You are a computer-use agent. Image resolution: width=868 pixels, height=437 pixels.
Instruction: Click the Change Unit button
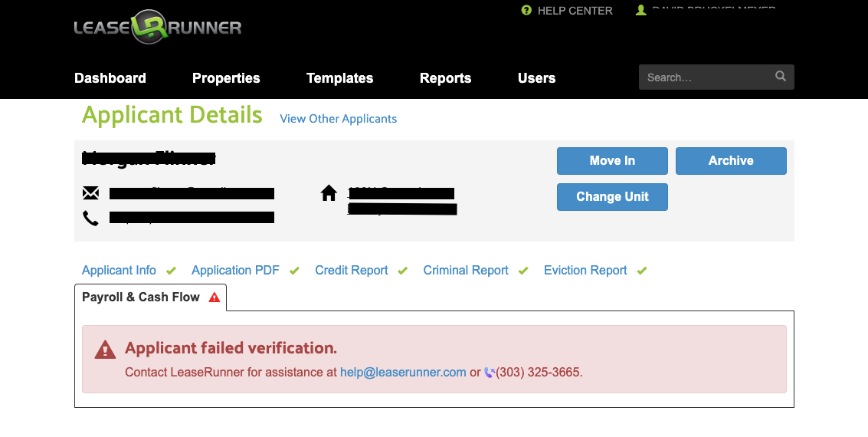(x=612, y=197)
